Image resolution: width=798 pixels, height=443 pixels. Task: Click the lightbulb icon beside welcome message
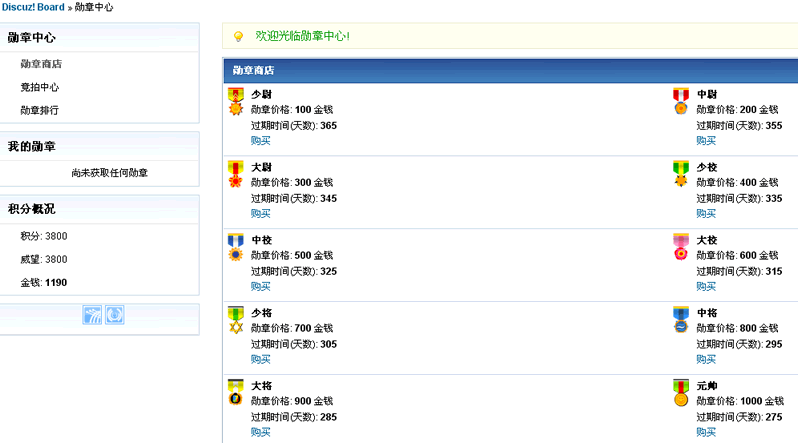pyautogui.click(x=238, y=37)
